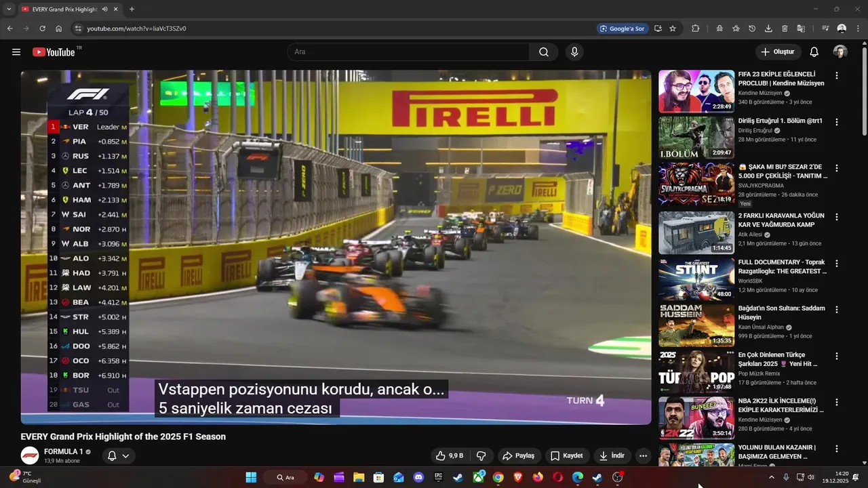This screenshot has width=868, height=488.
Task: Share video with Paylaş button
Action: pyautogui.click(x=518, y=456)
